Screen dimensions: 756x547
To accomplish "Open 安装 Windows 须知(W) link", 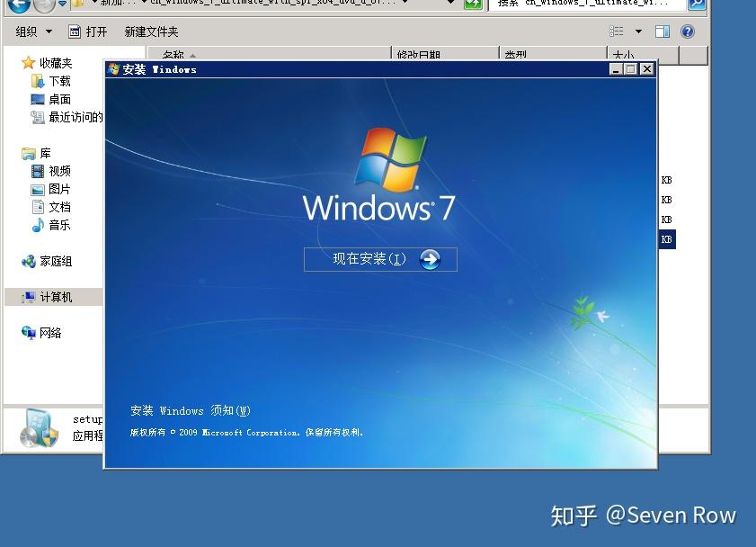I will point(191,410).
